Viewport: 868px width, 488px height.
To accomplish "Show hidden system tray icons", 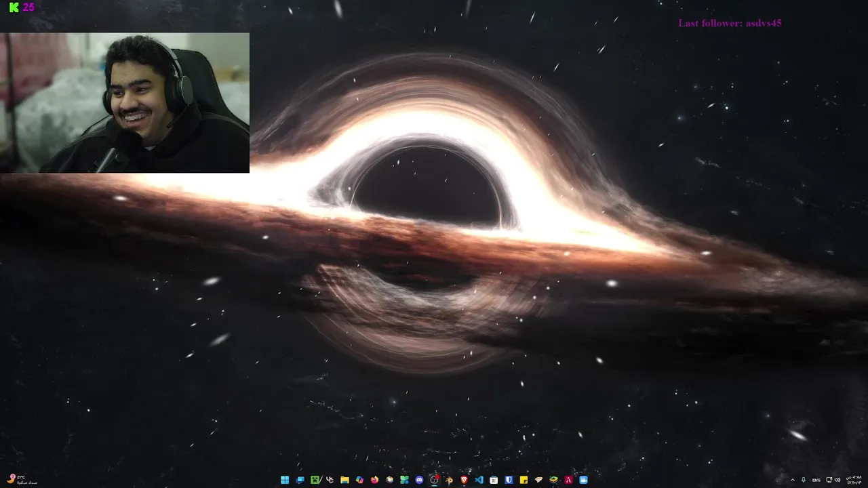I will (x=793, y=480).
